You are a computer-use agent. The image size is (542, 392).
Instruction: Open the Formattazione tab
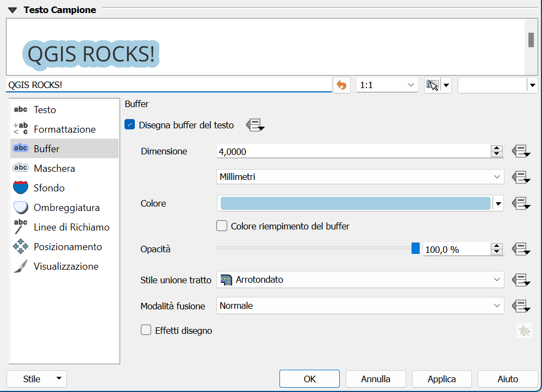(x=64, y=129)
